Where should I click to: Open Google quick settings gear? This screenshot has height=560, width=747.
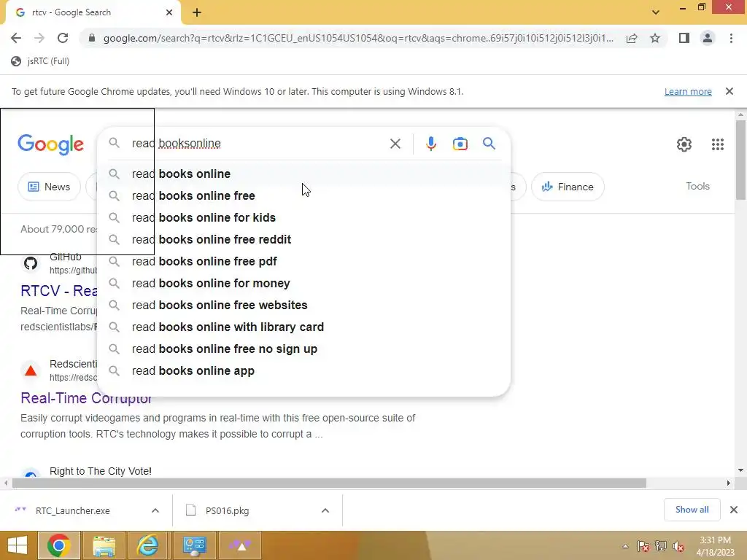(684, 144)
